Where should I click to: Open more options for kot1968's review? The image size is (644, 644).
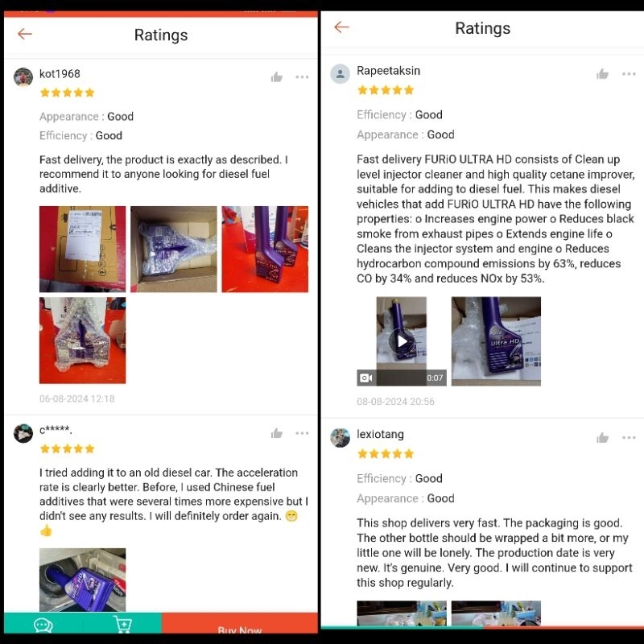302,76
